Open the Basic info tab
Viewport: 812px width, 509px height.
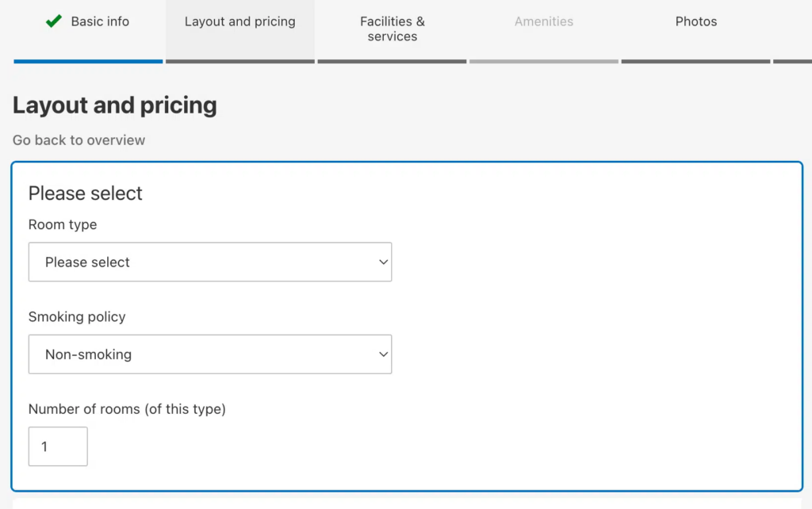(x=99, y=22)
